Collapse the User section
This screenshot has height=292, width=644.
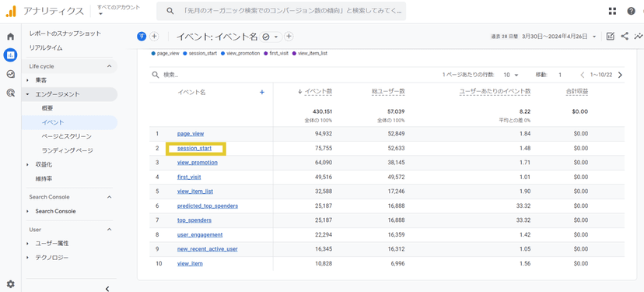click(109, 230)
